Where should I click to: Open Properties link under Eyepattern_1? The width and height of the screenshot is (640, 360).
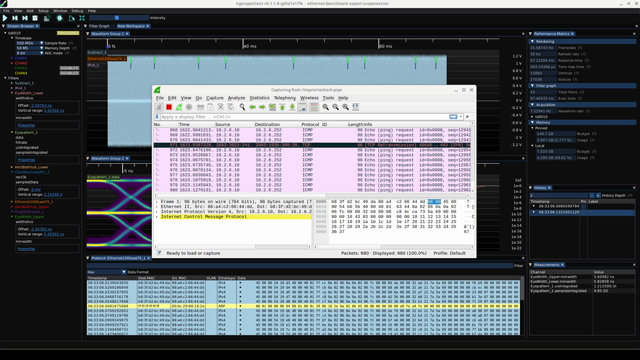pos(27,160)
